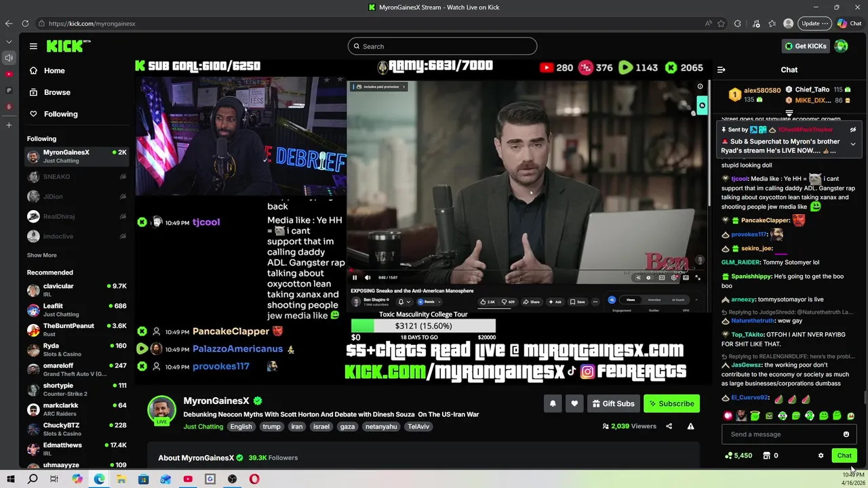Open the Windows Start menu
Screen dimensions: 868x488
tap(10, 479)
